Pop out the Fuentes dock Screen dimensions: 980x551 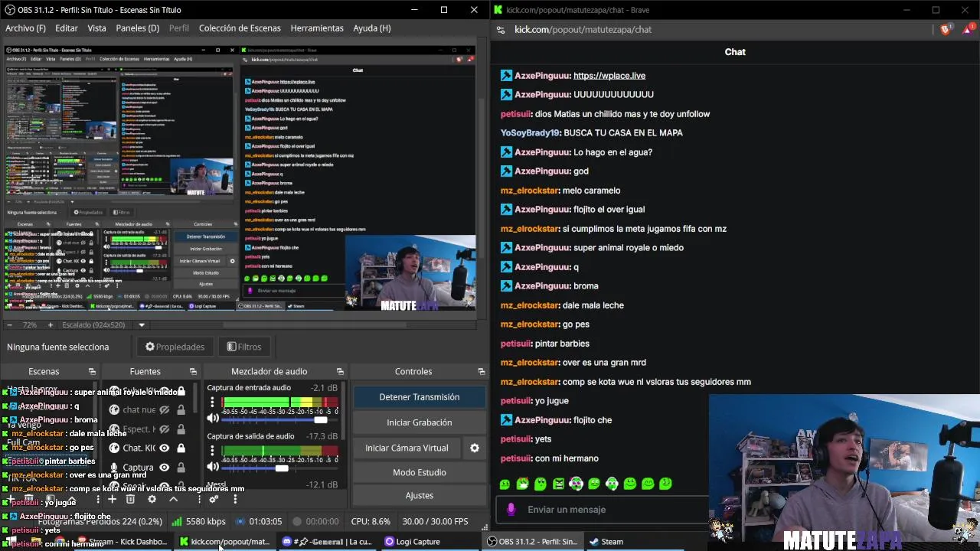[193, 371]
